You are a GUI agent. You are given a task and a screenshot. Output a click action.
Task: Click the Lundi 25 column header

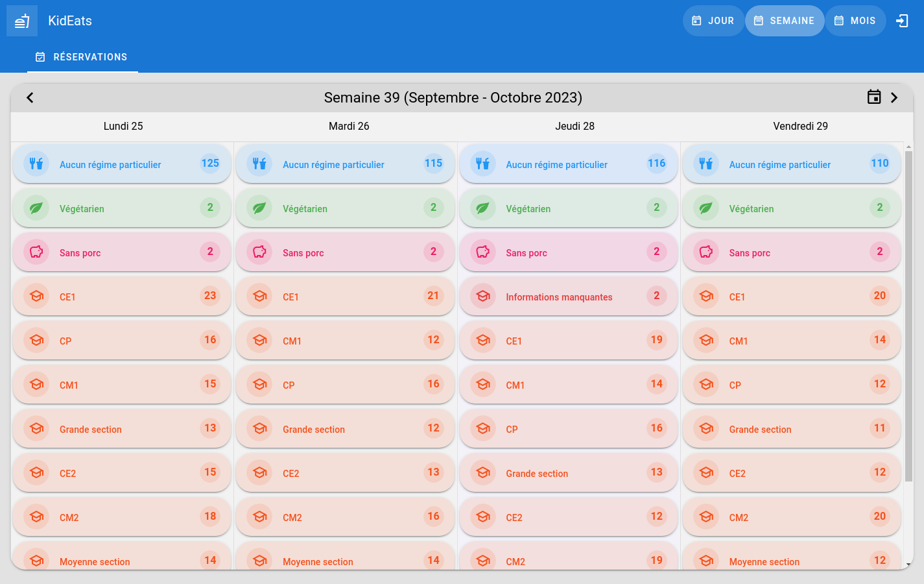pyautogui.click(x=123, y=126)
